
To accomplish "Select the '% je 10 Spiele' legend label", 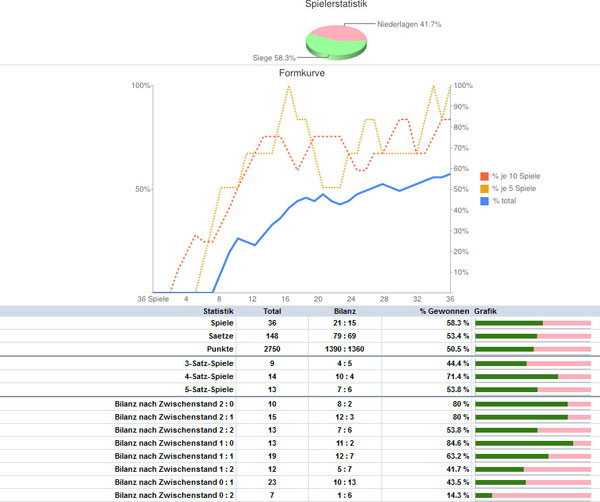I will click(516, 176).
